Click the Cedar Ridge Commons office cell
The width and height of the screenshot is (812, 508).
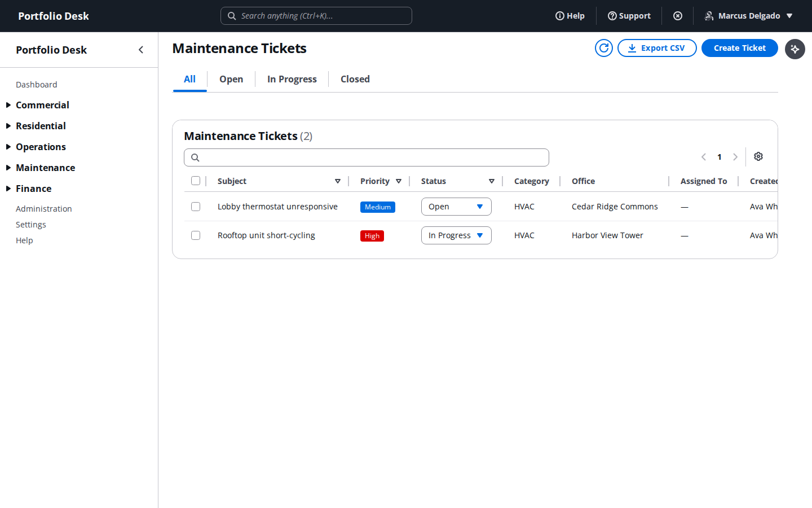point(615,207)
